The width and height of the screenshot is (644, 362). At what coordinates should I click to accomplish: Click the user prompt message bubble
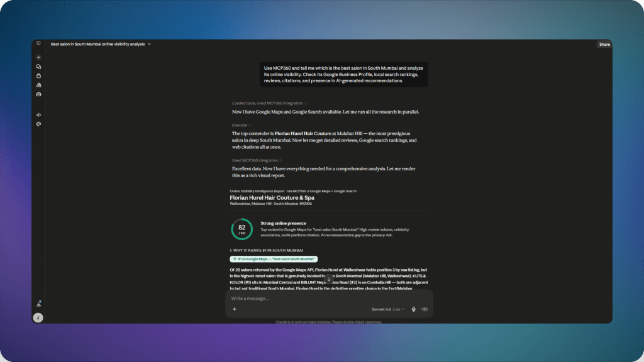pyautogui.click(x=344, y=74)
